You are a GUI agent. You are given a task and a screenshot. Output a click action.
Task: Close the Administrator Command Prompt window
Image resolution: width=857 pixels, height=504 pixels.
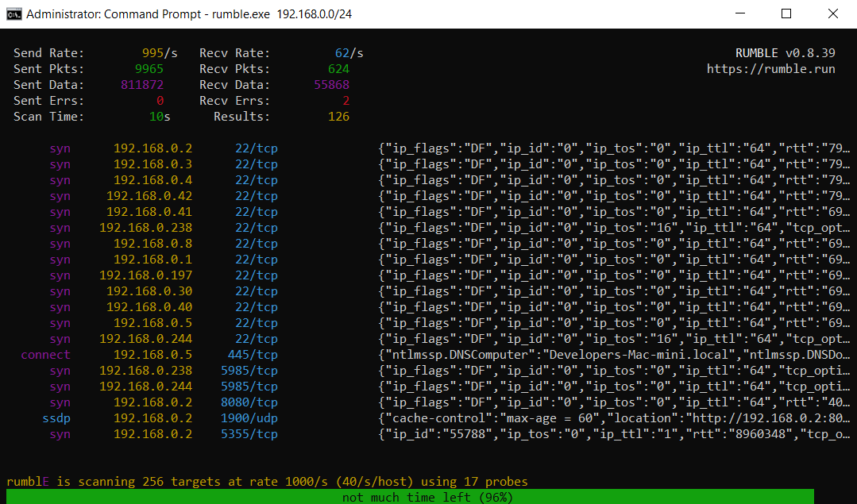tap(832, 14)
